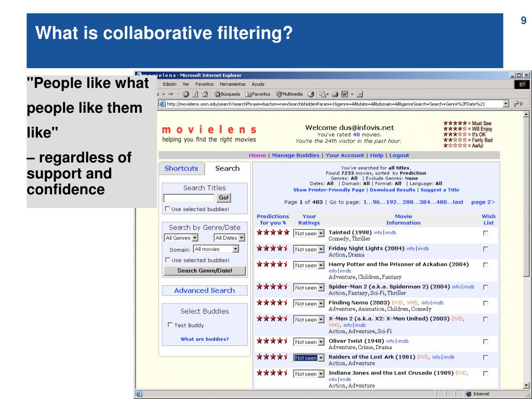Viewport: 532px width, 399px height.
Task: Click the Logout link
Action: (x=399, y=155)
